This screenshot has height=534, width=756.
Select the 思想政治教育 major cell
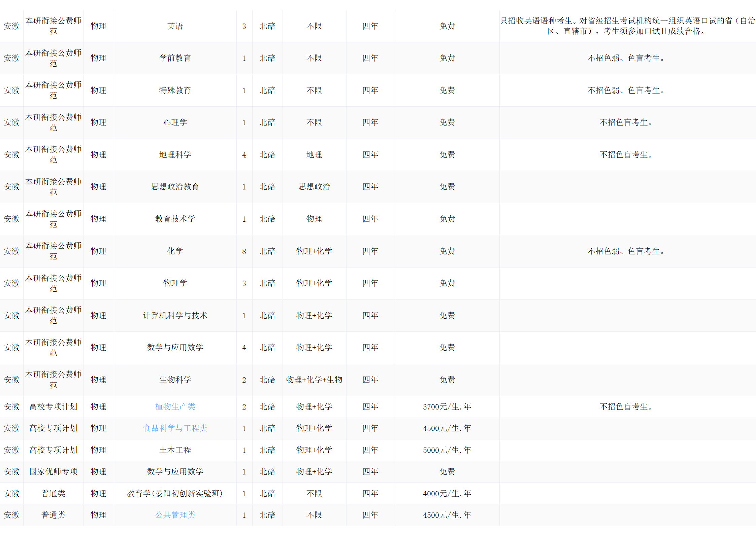(x=175, y=186)
